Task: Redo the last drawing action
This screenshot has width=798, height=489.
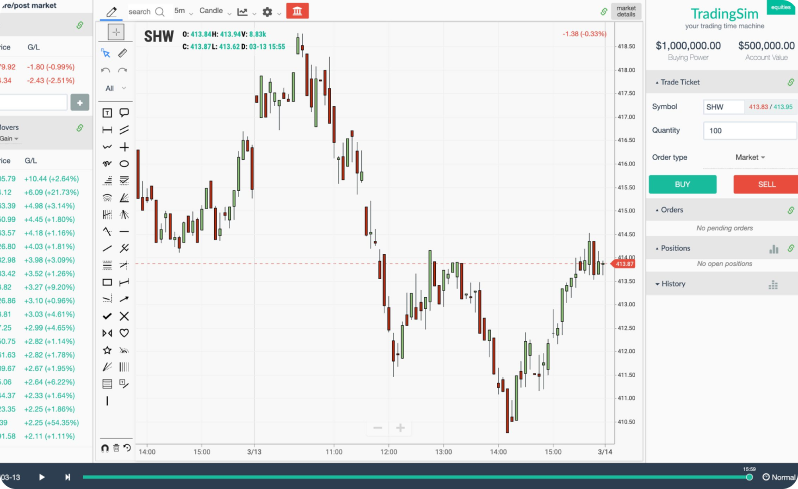Action: (123, 70)
